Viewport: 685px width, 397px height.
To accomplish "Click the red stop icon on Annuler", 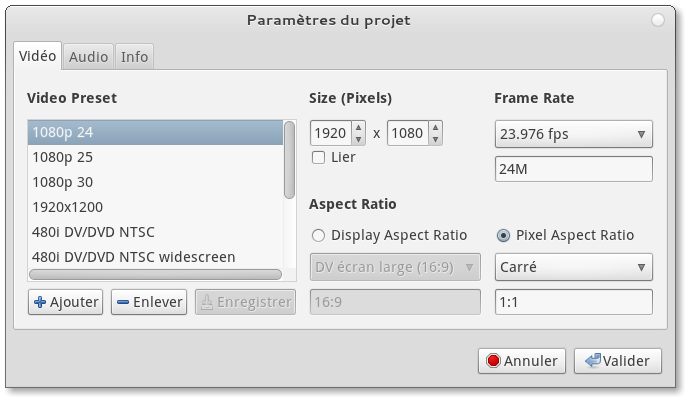I will click(x=493, y=361).
